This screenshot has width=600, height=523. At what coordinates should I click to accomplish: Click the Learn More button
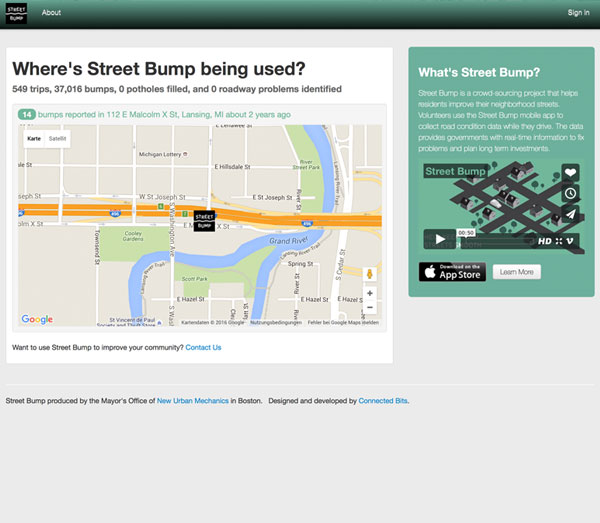click(x=517, y=272)
